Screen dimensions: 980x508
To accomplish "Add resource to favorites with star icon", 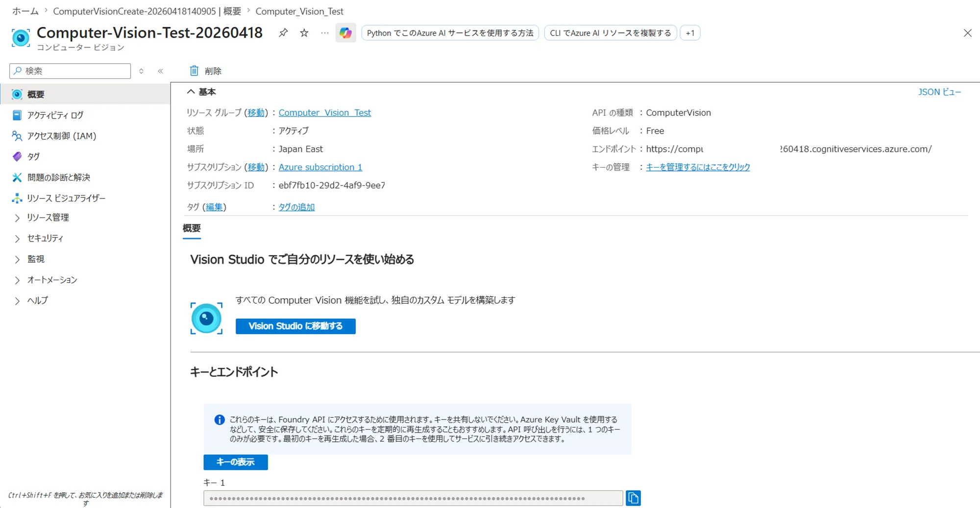I will pyautogui.click(x=304, y=33).
